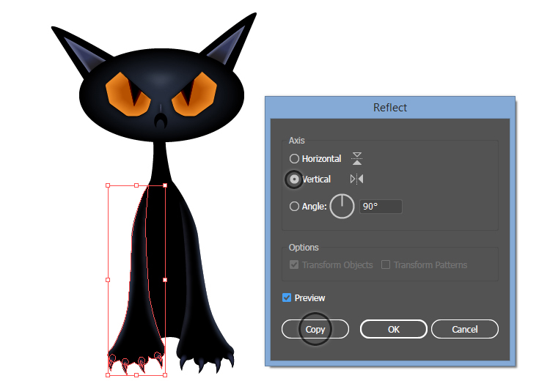Click the cat's left orange eye
The height and width of the screenshot is (392, 550).
[128, 95]
